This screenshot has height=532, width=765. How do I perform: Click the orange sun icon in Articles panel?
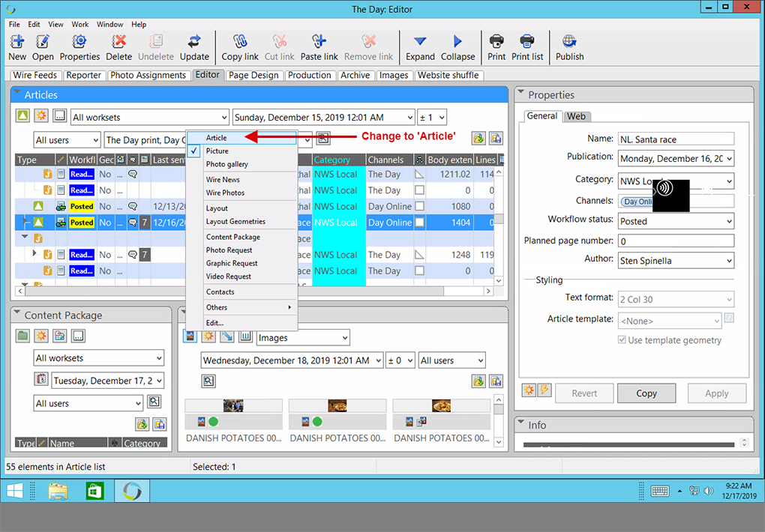coord(41,115)
